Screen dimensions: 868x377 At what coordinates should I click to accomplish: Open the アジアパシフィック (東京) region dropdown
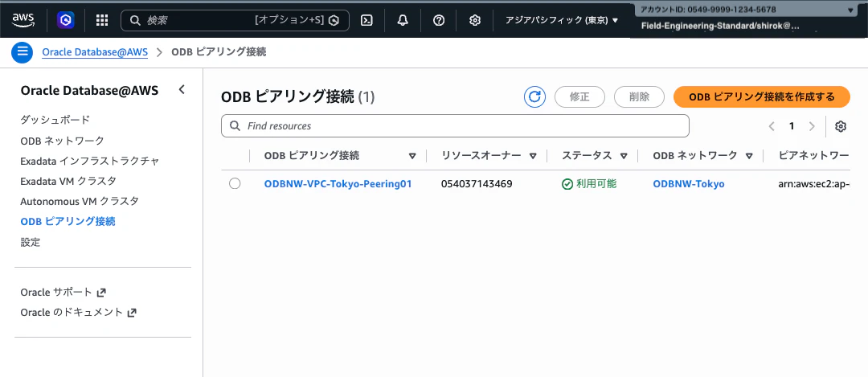[x=561, y=20]
